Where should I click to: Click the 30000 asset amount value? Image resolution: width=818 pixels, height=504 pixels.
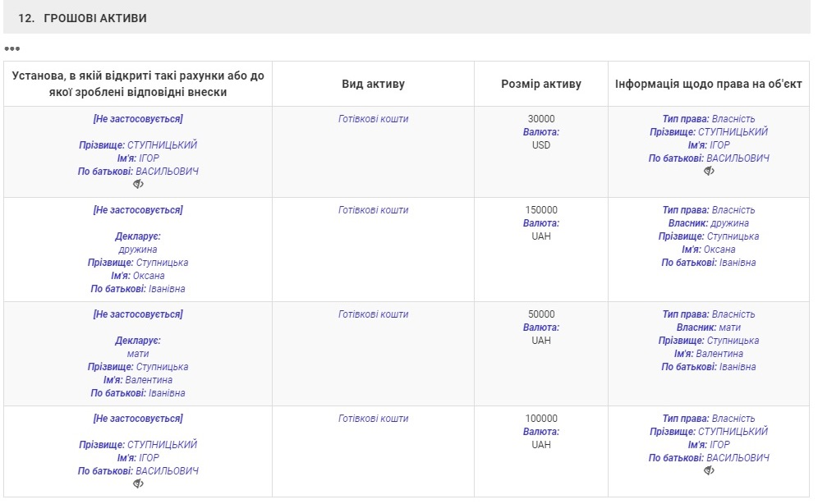541,119
